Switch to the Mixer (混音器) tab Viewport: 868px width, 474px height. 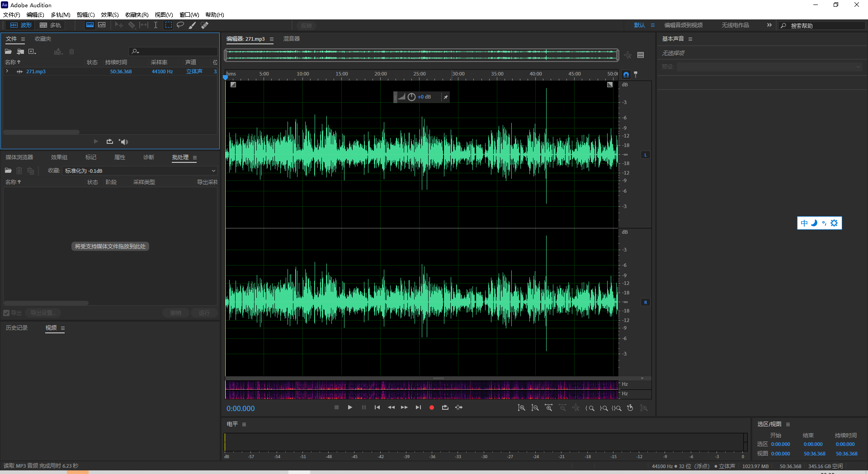point(292,39)
